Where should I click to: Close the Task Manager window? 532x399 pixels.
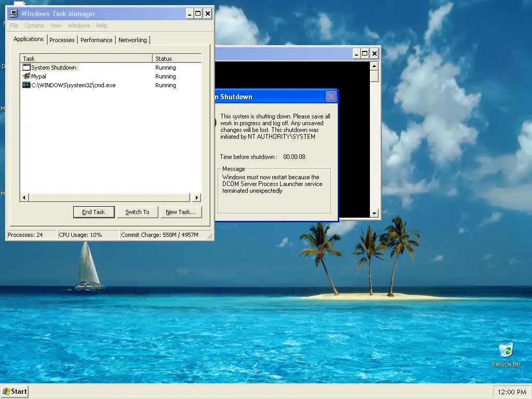coord(208,14)
